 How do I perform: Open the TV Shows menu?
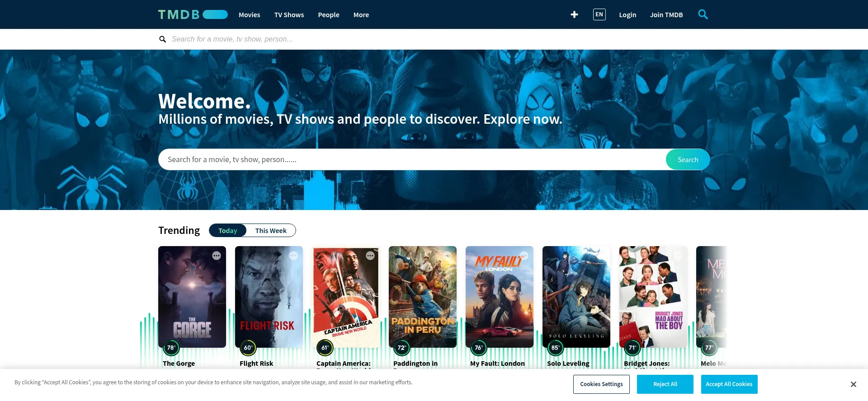click(x=289, y=14)
